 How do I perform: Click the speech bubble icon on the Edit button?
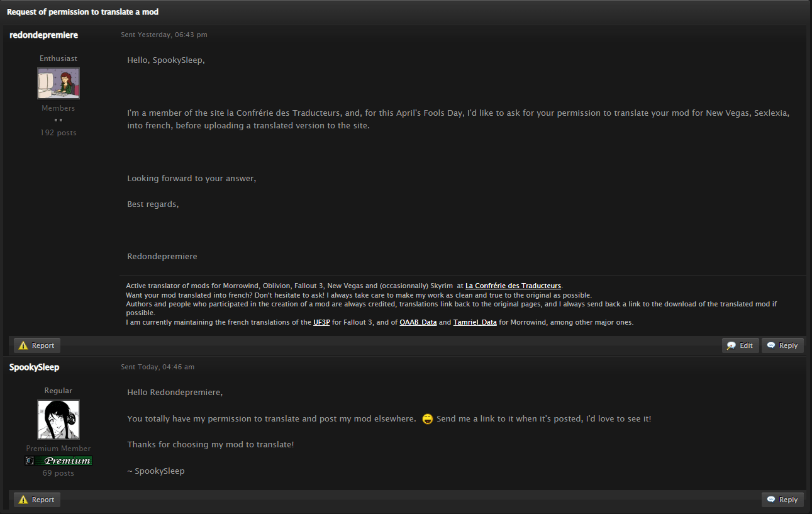[x=731, y=345]
